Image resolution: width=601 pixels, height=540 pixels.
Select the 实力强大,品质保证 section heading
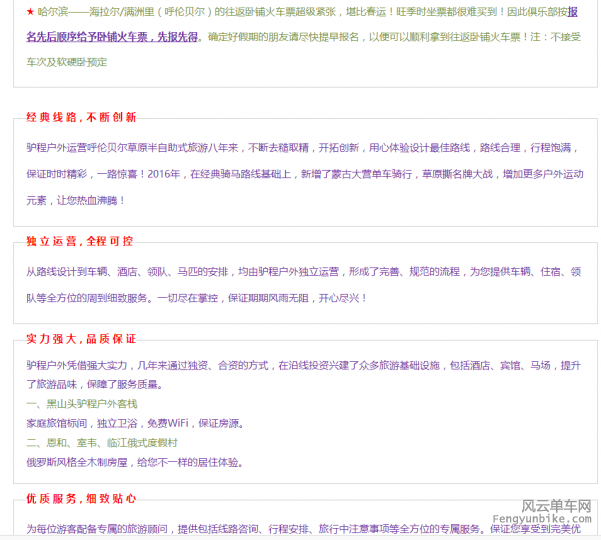(82, 339)
